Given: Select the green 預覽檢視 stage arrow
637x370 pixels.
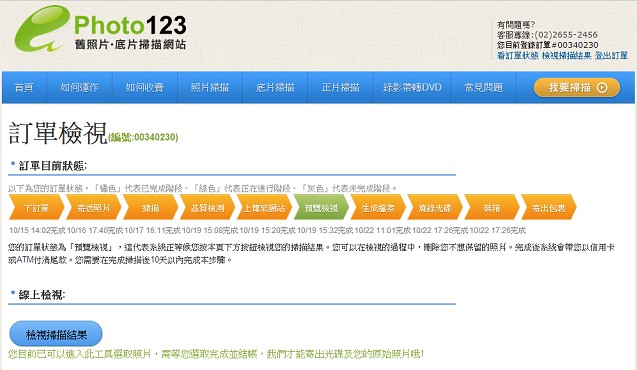Looking at the screenshot, I should coord(321,208).
